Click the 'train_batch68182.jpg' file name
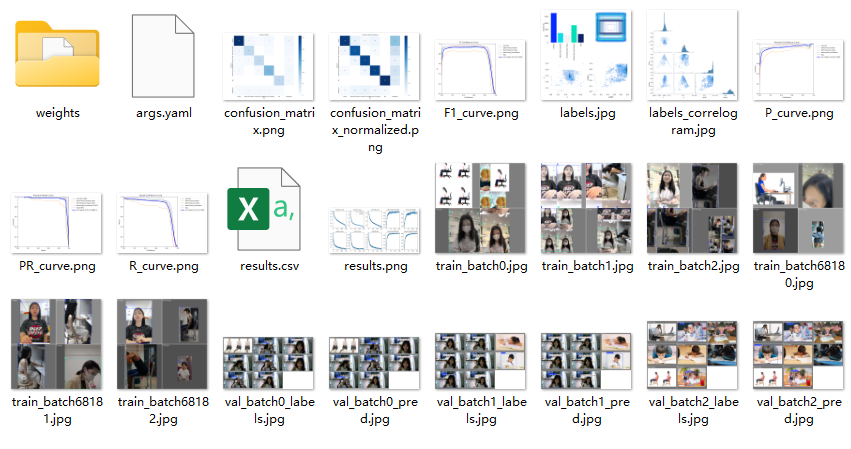 163,410
